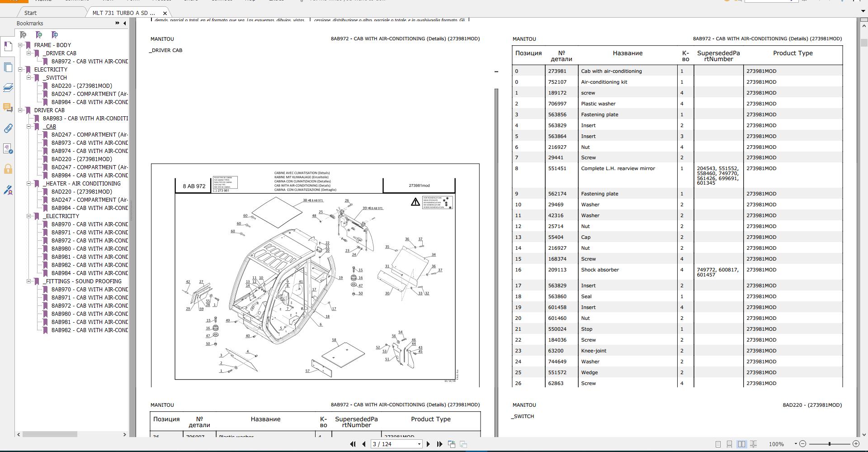Viewport: 868px width, 452px height.
Task: Click the cab exploded diagram image
Action: tap(315, 275)
